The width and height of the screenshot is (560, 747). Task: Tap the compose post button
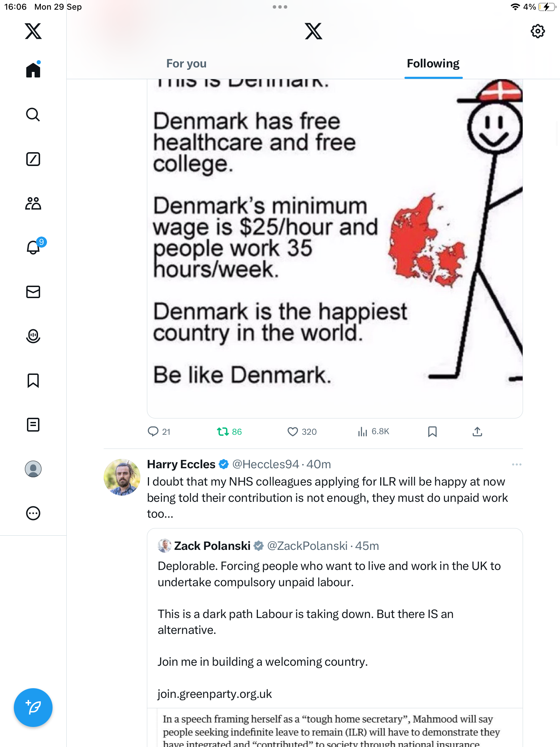point(33,708)
